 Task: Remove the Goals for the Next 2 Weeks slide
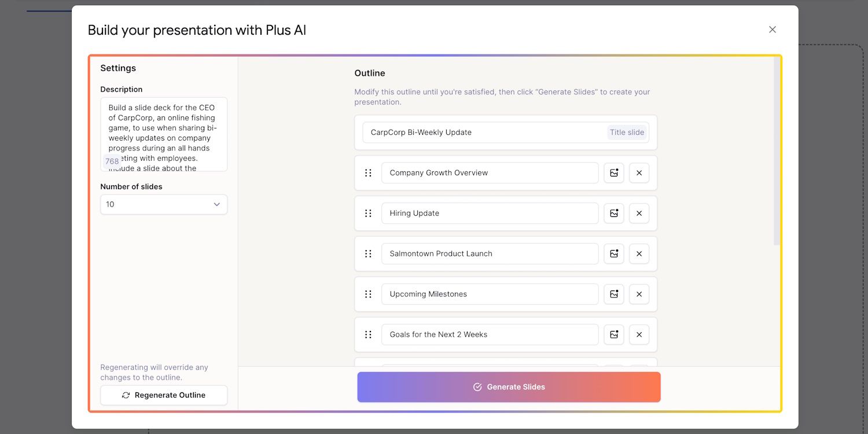639,334
